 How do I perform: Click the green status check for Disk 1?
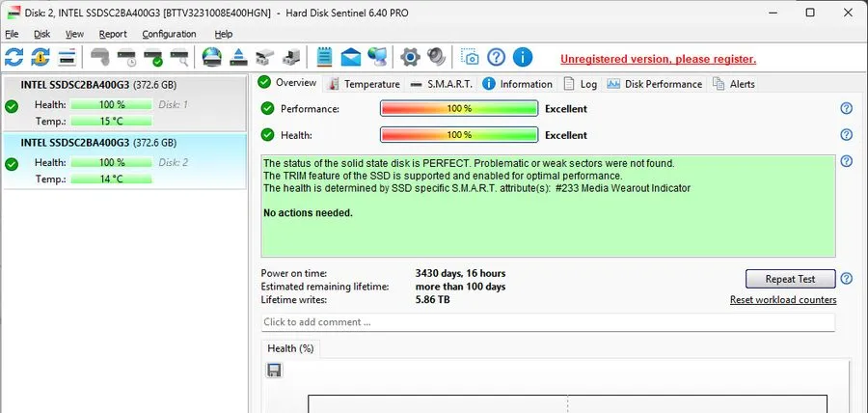[x=11, y=106]
